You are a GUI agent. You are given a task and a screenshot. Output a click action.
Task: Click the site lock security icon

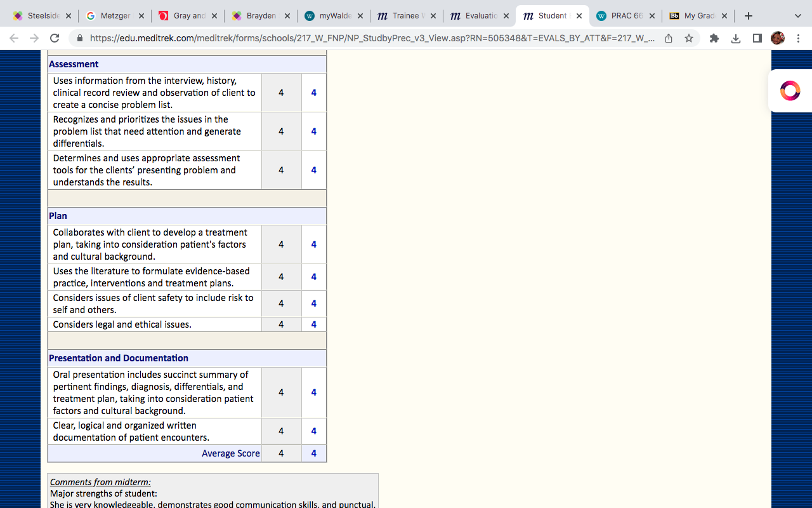pyautogui.click(x=80, y=38)
